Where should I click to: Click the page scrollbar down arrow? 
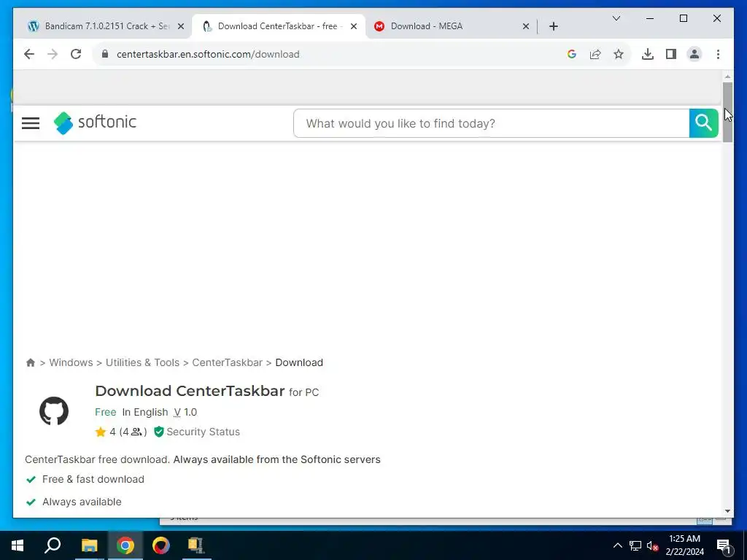(x=727, y=511)
